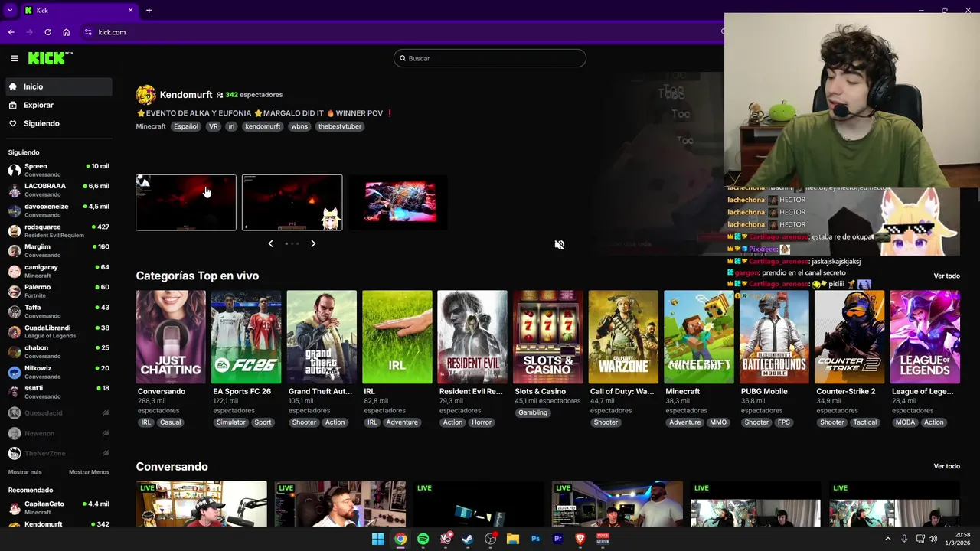The height and width of the screenshot is (551, 980).
Task: Show previous featured stream with left arrow
Action: coord(270,243)
